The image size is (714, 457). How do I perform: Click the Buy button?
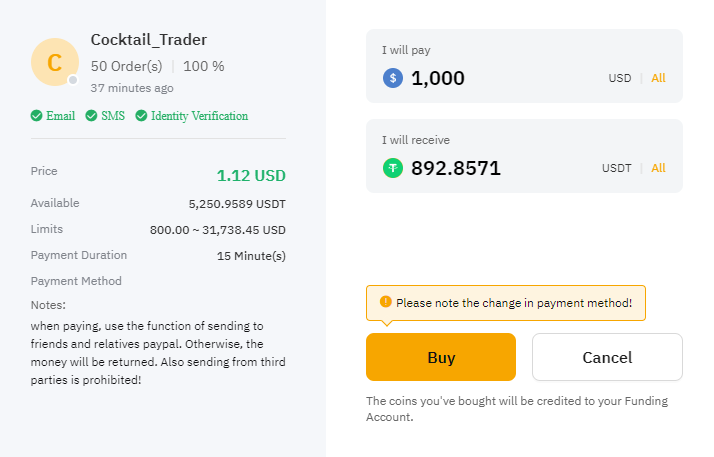tap(441, 357)
